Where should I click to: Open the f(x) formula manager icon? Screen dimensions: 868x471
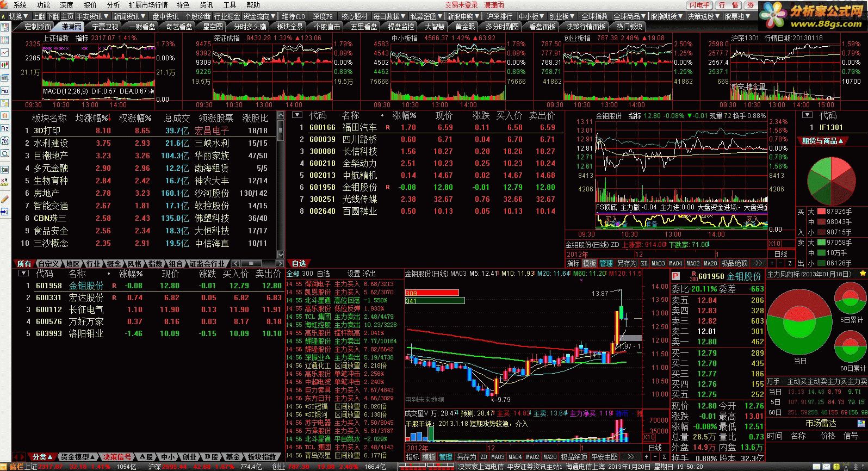tap(4, 141)
